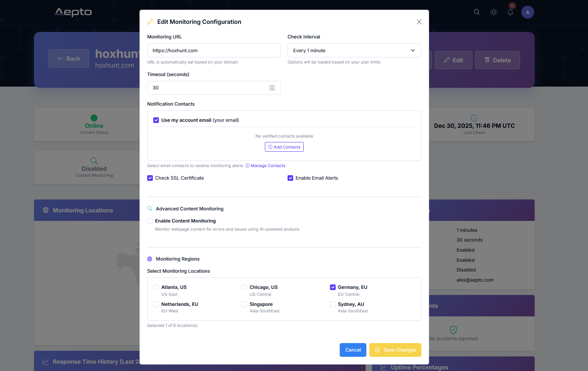Toggle the theme using the sun icon

click(x=493, y=12)
